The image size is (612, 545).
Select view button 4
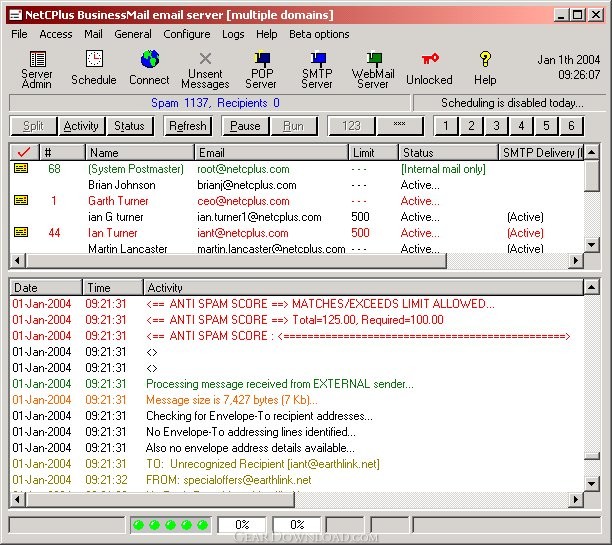[x=521, y=126]
